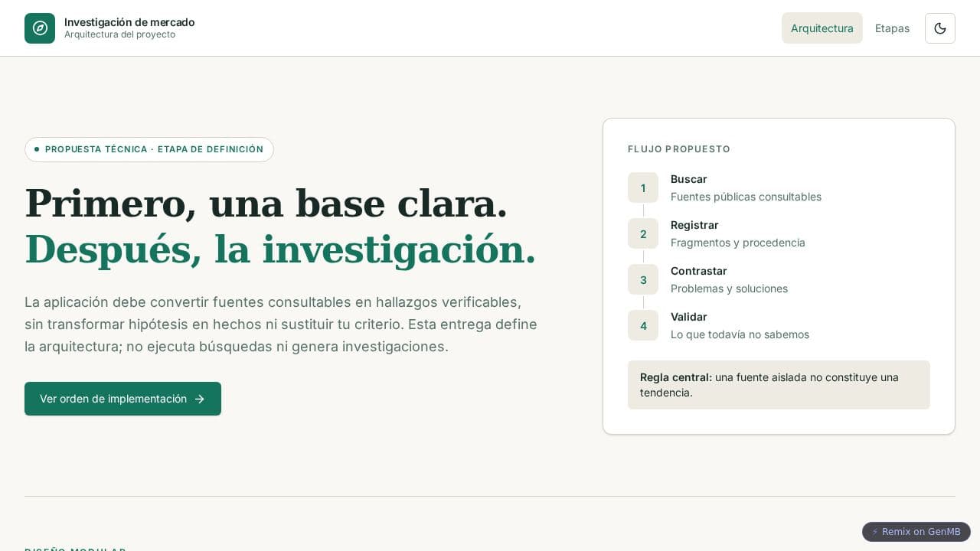Click the green 'Después, la investigación.' headline
980x551 pixels.
click(x=280, y=249)
